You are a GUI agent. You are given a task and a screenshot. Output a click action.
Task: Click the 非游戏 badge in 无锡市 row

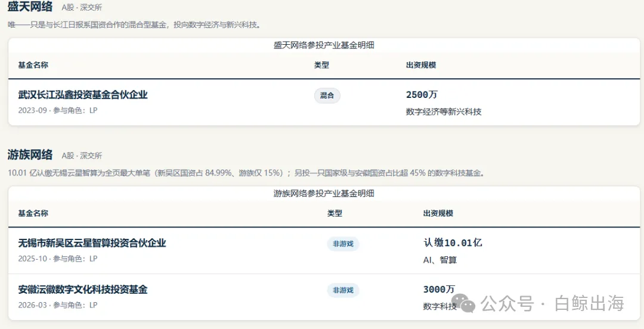pyautogui.click(x=343, y=244)
